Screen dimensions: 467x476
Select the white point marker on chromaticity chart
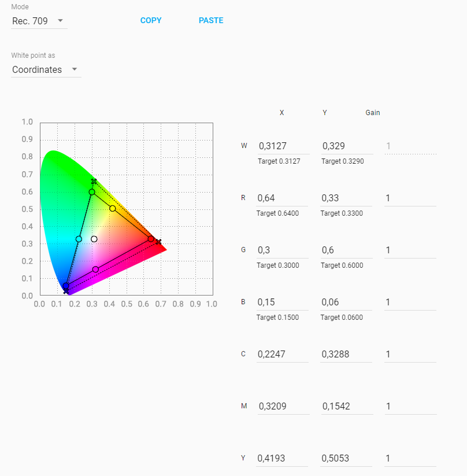pos(94,239)
